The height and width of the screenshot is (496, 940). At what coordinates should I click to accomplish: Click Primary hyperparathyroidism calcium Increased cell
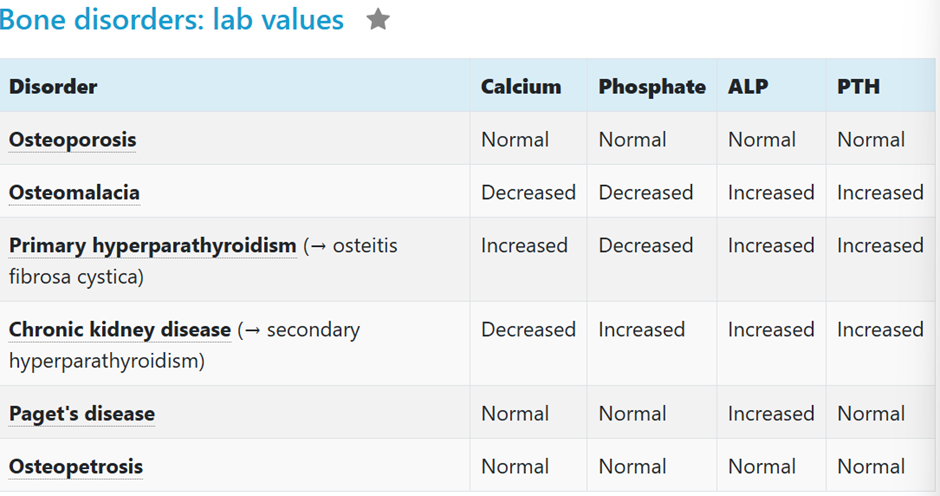coord(524,246)
